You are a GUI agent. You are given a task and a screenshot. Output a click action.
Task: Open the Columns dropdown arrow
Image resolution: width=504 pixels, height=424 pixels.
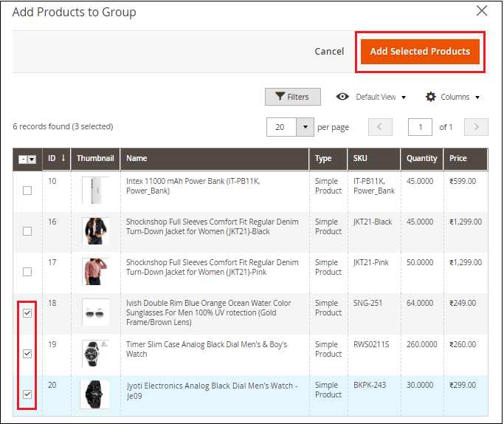point(477,98)
